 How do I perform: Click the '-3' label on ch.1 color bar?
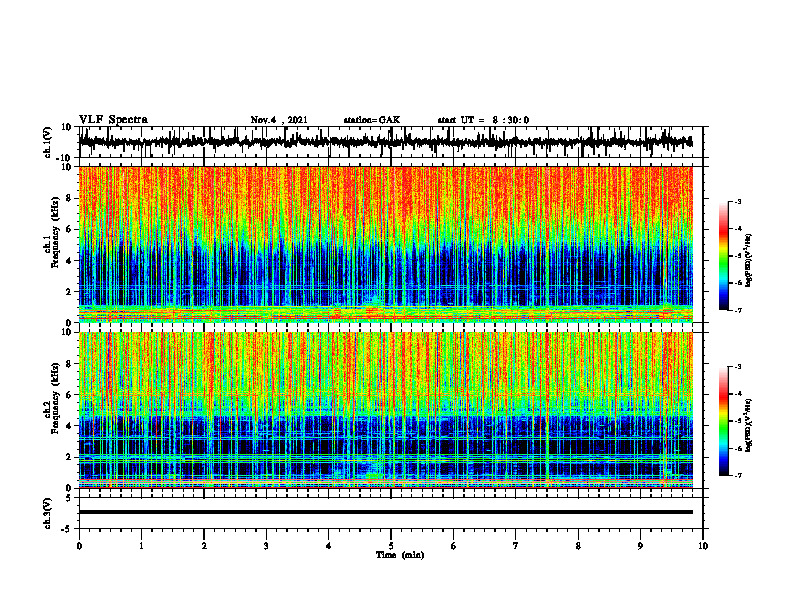point(737,202)
